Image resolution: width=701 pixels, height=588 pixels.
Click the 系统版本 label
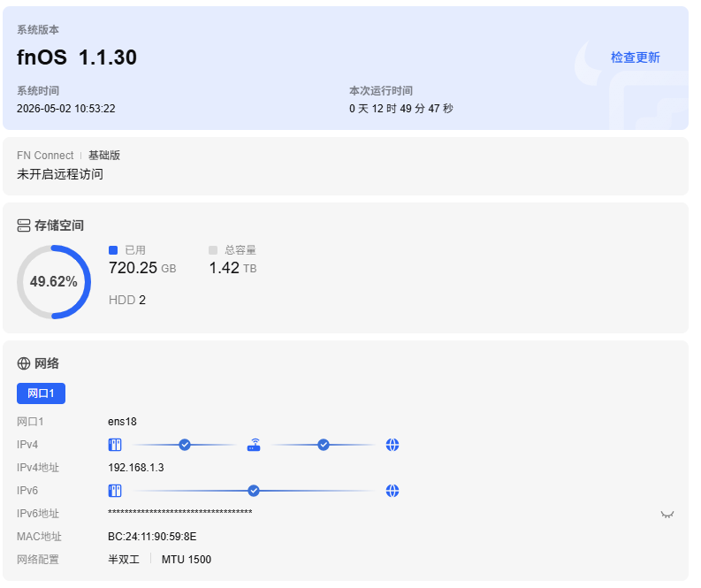tap(38, 29)
